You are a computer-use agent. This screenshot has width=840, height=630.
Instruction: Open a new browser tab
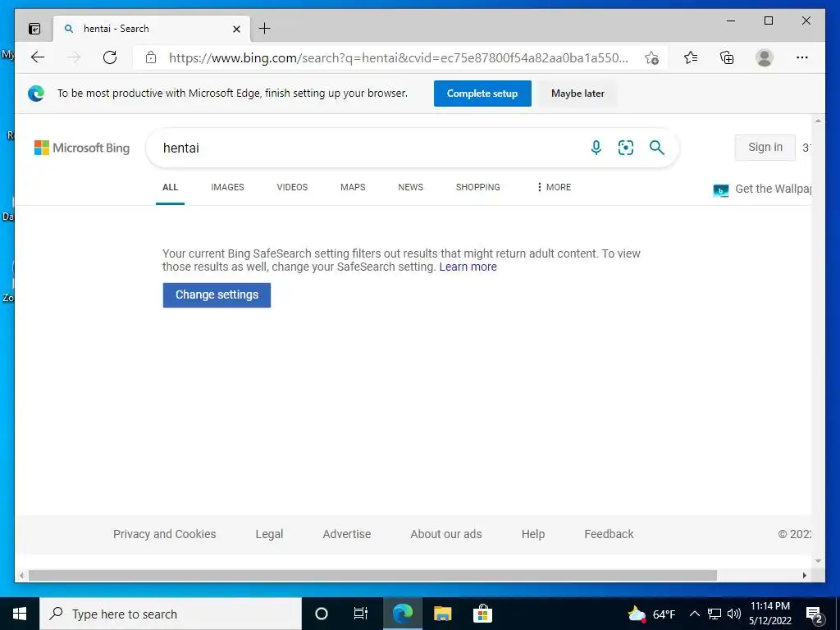pos(265,29)
